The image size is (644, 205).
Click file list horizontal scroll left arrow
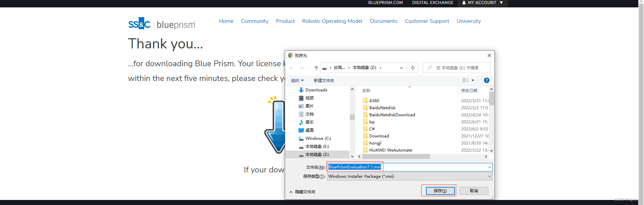coord(359,157)
